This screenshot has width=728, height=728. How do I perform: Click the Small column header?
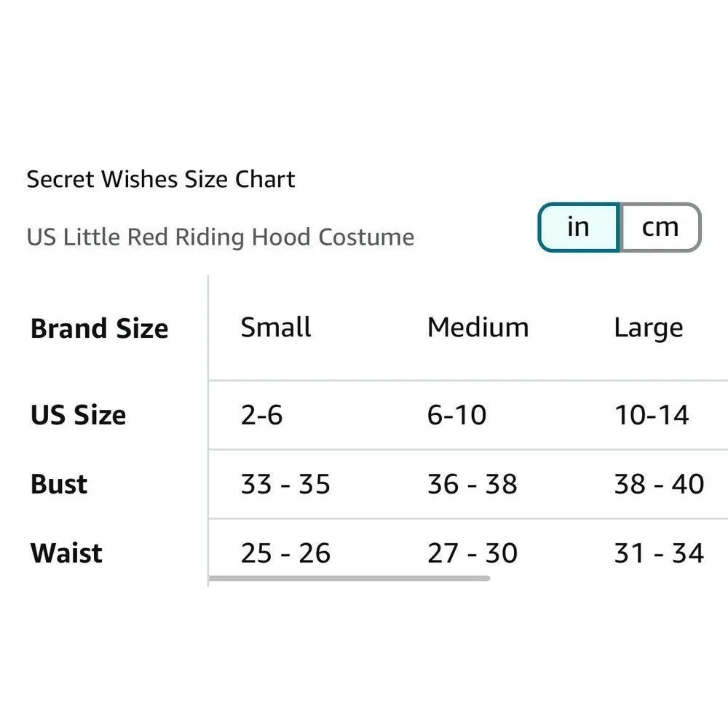point(274,328)
